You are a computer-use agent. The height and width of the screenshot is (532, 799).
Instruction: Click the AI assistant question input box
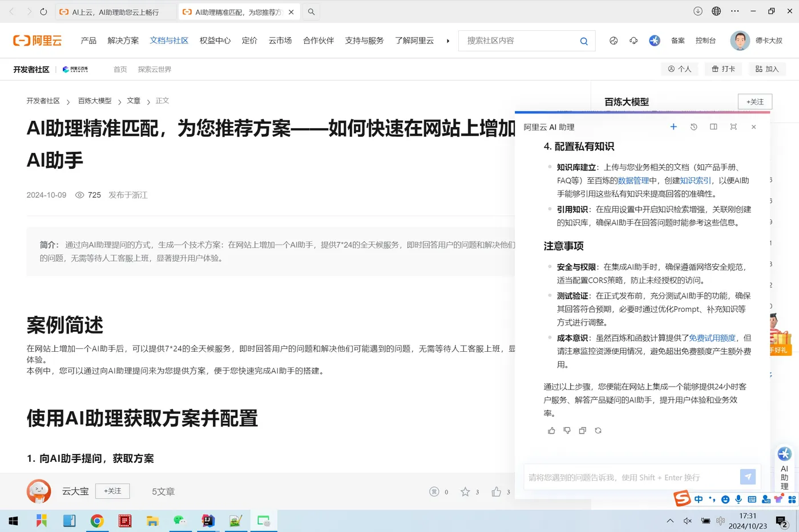tap(631, 477)
